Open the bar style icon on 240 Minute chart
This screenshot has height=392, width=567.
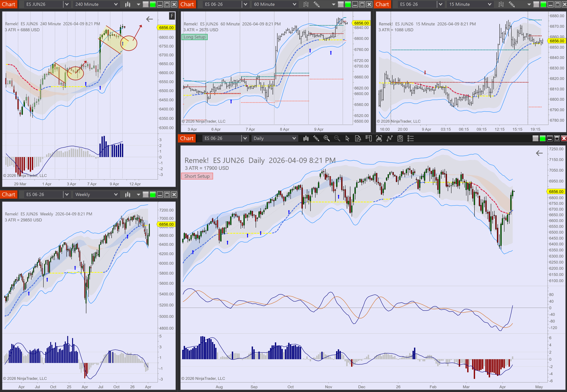(x=127, y=4)
